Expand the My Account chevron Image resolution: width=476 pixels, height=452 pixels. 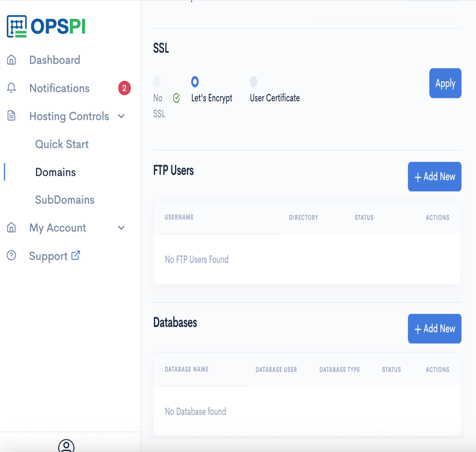[x=121, y=228]
